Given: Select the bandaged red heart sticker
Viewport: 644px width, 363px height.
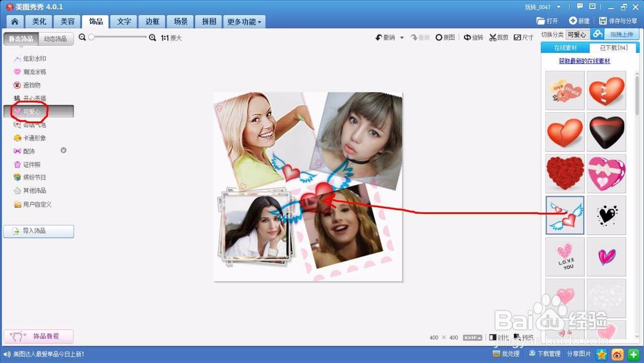Looking at the screenshot, I should point(606,90).
